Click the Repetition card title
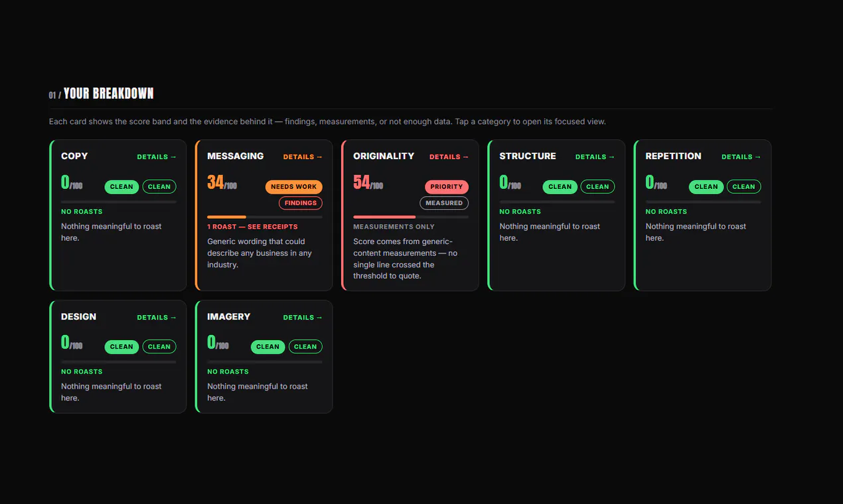Image resolution: width=843 pixels, height=504 pixels. coord(673,157)
